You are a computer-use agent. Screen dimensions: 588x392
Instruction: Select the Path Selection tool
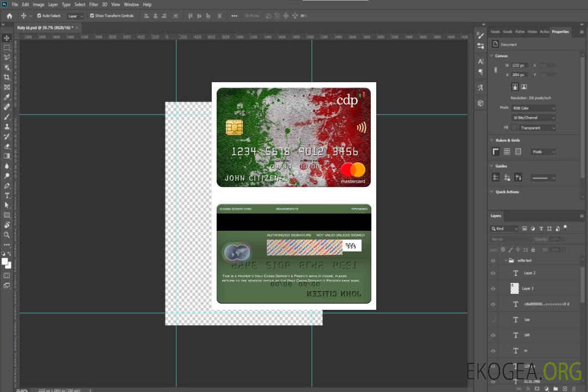click(x=7, y=205)
